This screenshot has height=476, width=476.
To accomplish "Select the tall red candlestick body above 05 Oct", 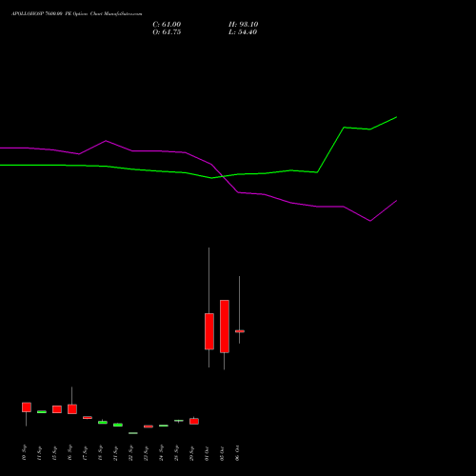I will (x=225, y=327).
